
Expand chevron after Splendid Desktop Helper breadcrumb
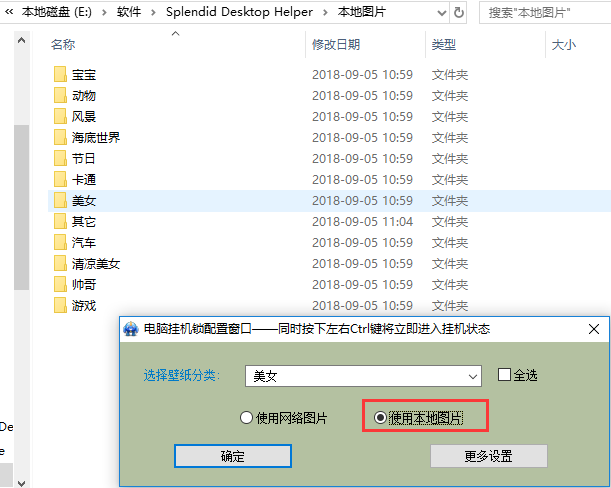[x=325, y=13]
